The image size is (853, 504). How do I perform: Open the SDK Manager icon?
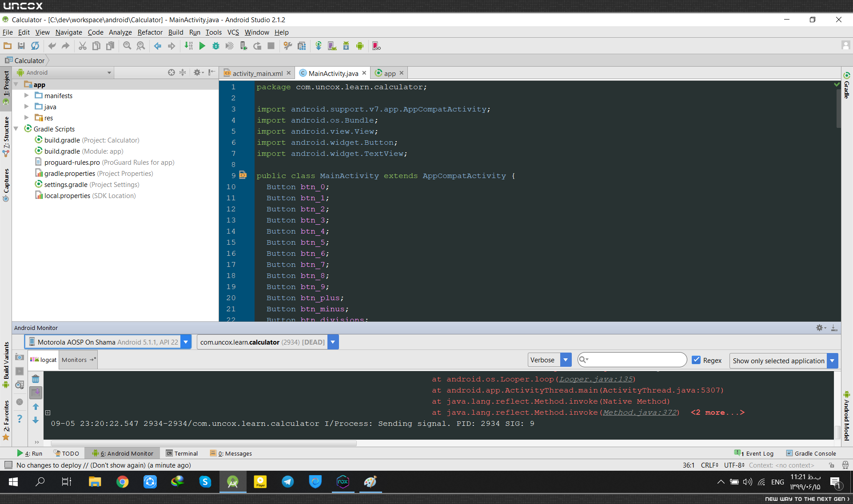346,46
